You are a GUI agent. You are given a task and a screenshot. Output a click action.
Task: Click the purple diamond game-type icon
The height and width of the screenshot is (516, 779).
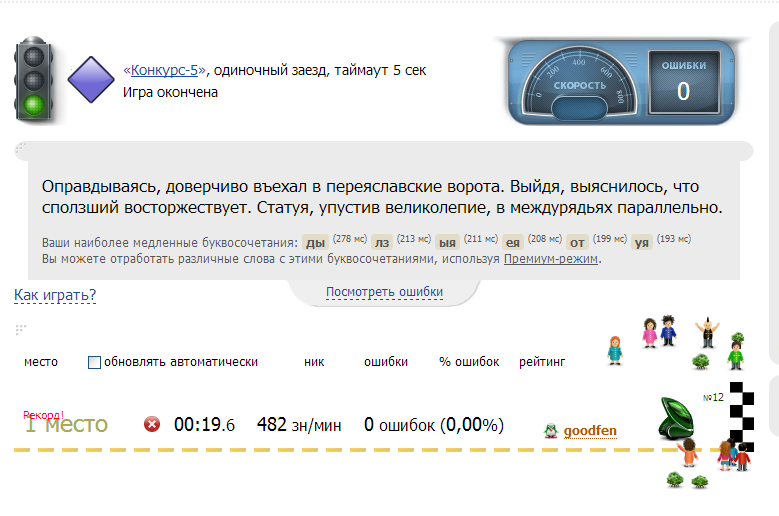tap(91, 79)
